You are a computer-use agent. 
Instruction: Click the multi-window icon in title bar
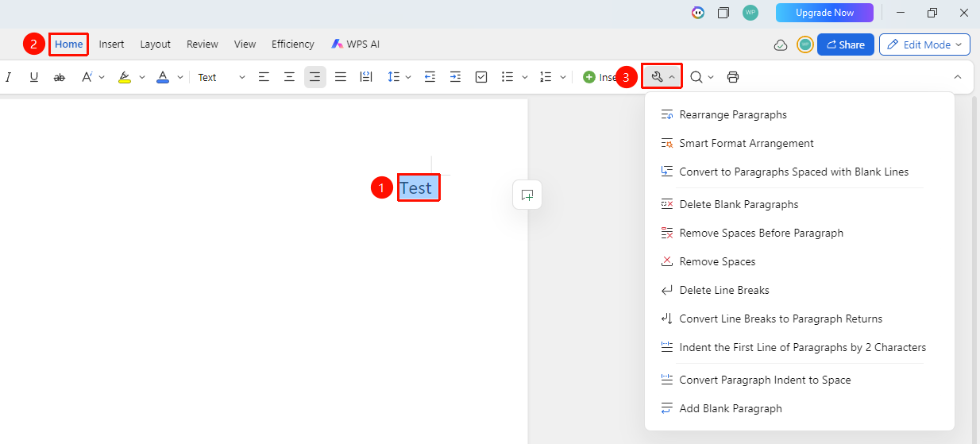(x=723, y=13)
